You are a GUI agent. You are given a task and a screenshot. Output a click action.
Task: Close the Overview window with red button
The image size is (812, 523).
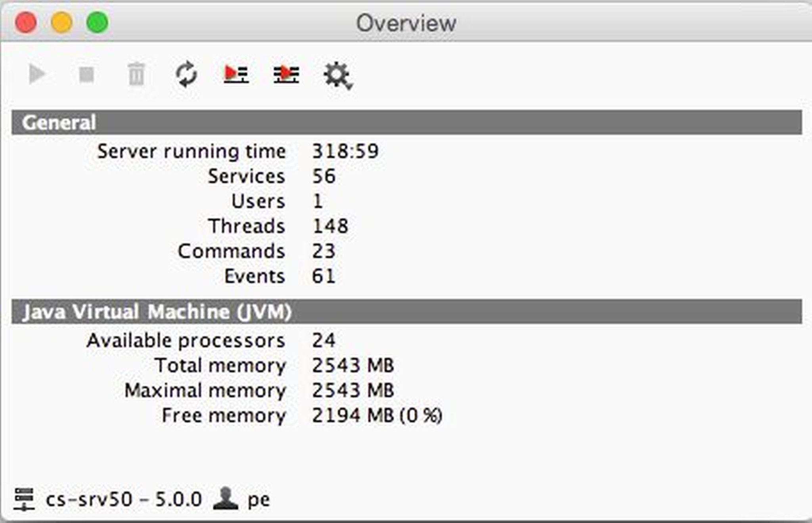26,22
